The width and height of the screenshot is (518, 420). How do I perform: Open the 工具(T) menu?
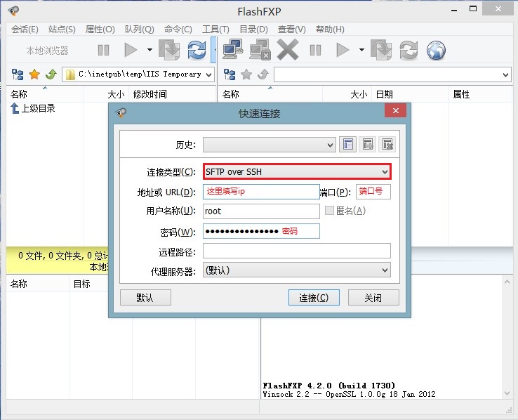click(215, 29)
